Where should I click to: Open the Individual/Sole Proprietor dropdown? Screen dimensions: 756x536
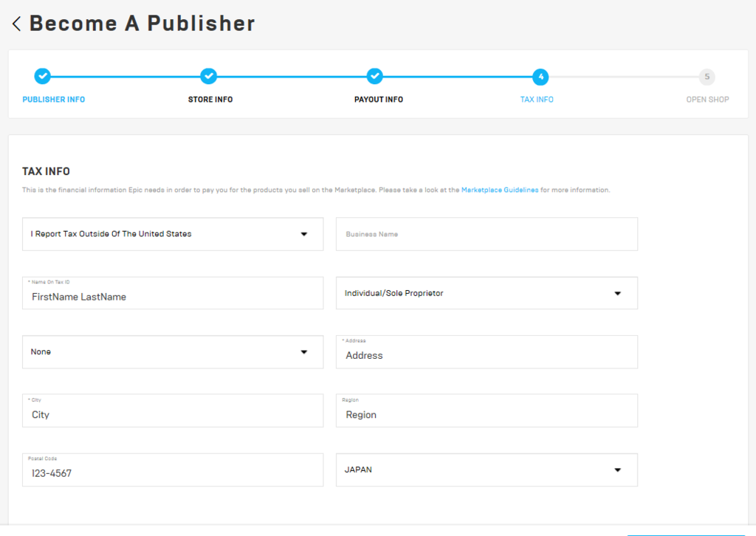click(x=487, y=293)
